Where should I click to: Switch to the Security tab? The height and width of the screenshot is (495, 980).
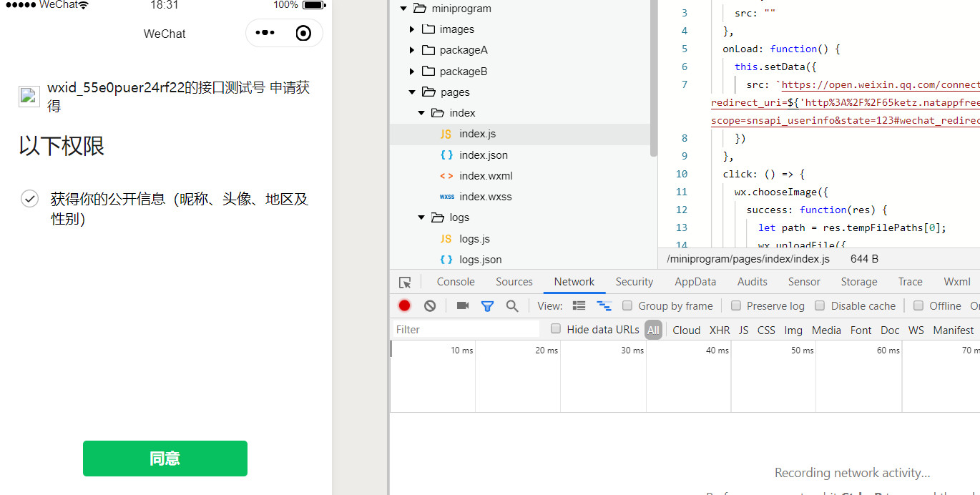[634, 282]
